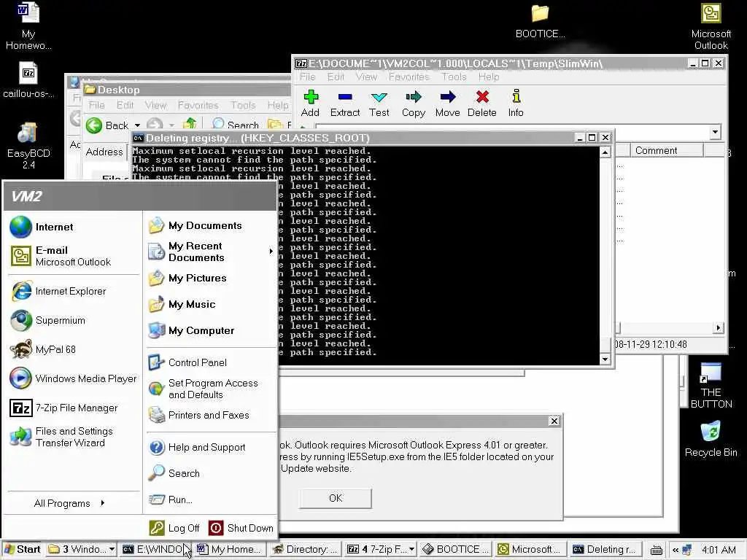The height and width of the screenshot is (560, 747).
Task: Open Back button history dropdown in Desktop window
Action: 137,125
